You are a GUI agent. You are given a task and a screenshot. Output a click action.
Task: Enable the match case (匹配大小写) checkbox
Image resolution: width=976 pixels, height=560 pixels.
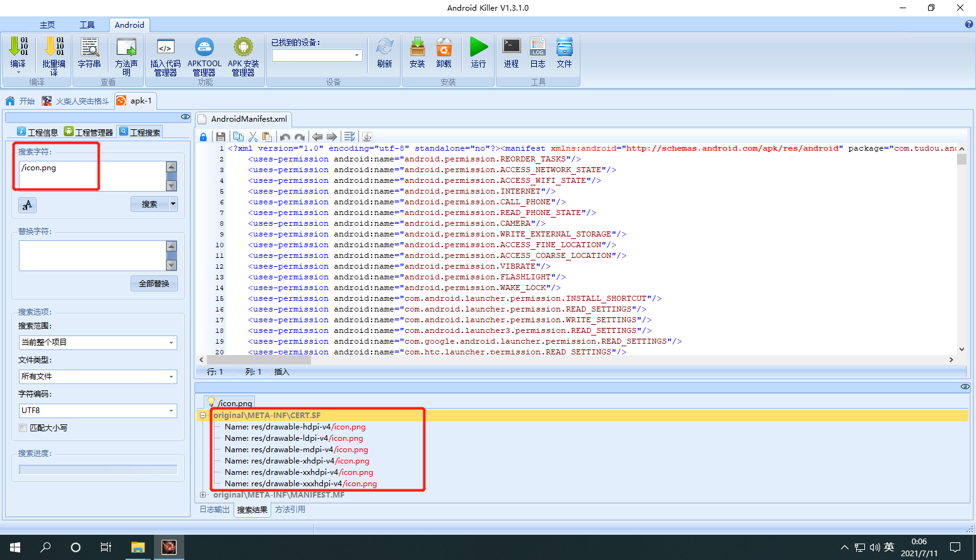click(x=23, y=428)
